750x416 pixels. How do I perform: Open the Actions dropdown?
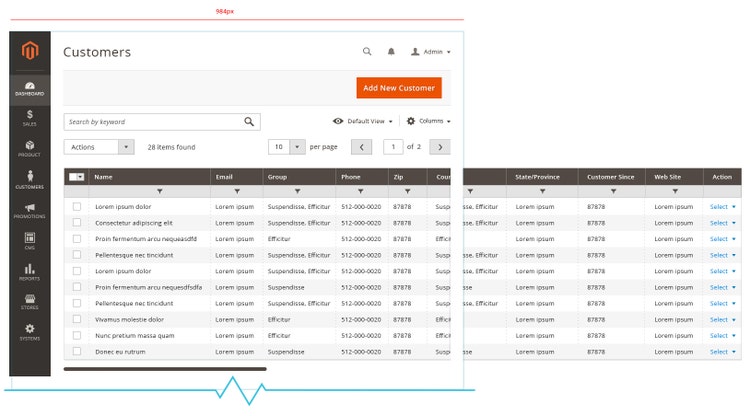tap(98, 147)
